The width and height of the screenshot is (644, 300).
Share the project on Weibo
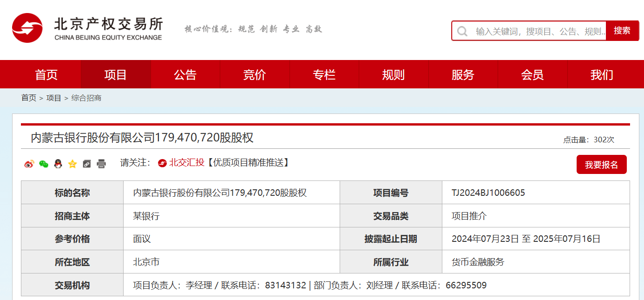coord(29,164)
